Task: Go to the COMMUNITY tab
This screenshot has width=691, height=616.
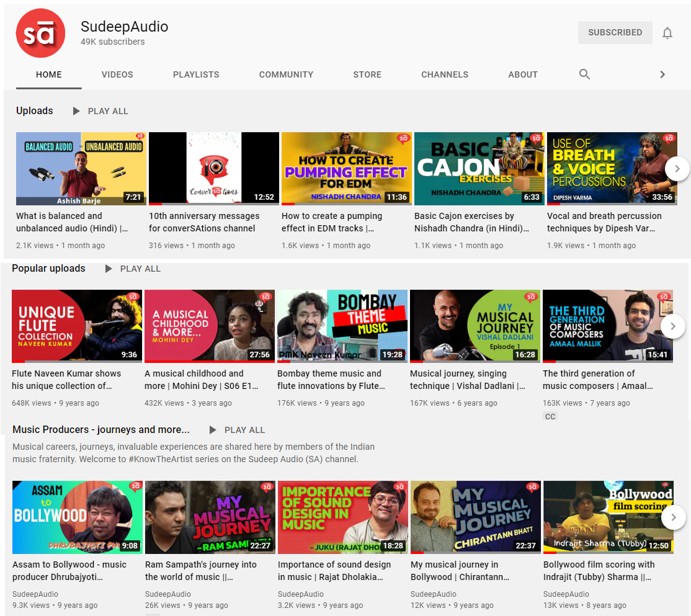Action: point(286,74)
